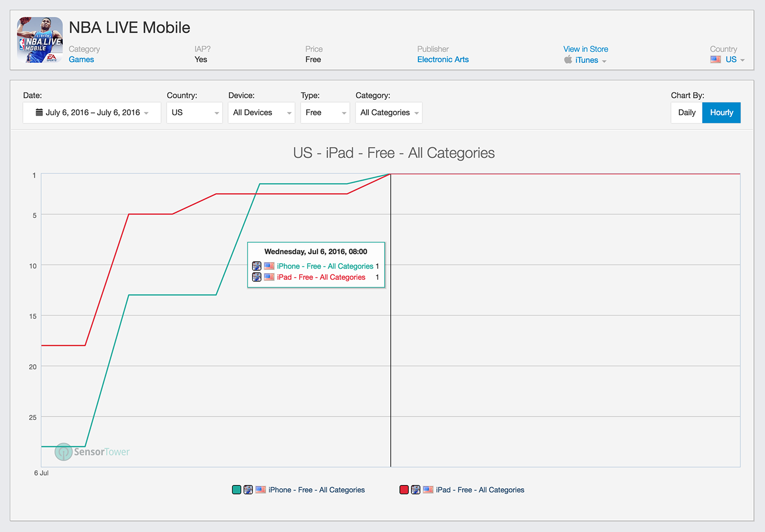Viewport: 765px width, 532px height.
Task: Click the app icon in tooltip iPad row
Action: [257, 277]
